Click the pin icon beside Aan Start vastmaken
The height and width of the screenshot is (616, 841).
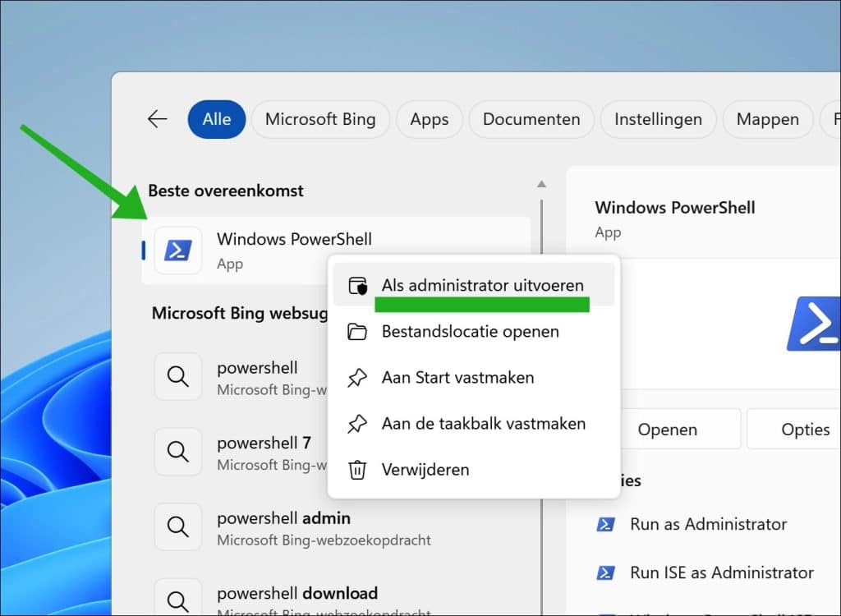(x=357, y=378)
